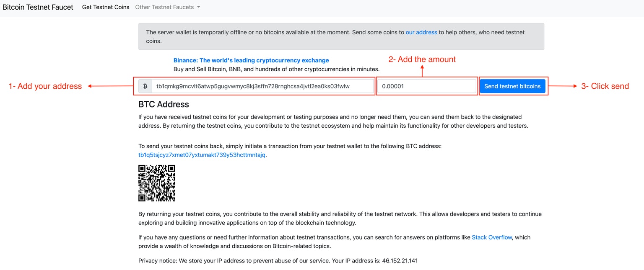
Task: Open the Binance cryptocurrency exchange ad link
Action: [x=251, y=60]
